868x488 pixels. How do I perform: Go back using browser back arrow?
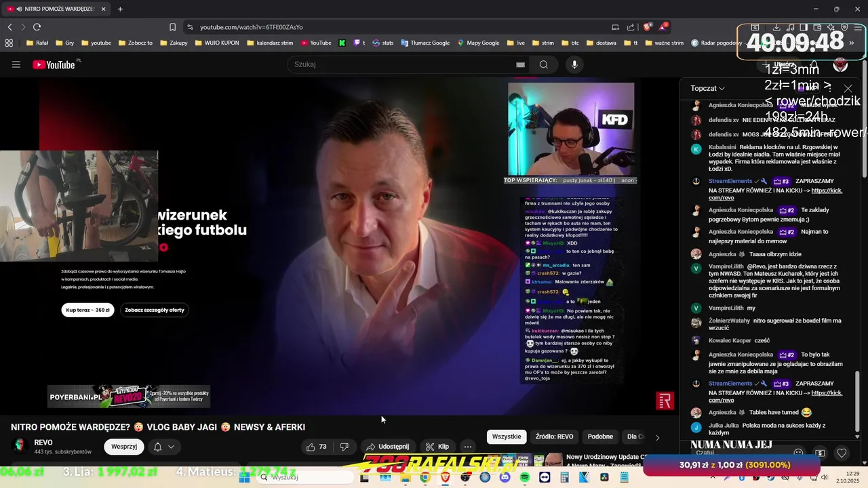coord(9,27)
